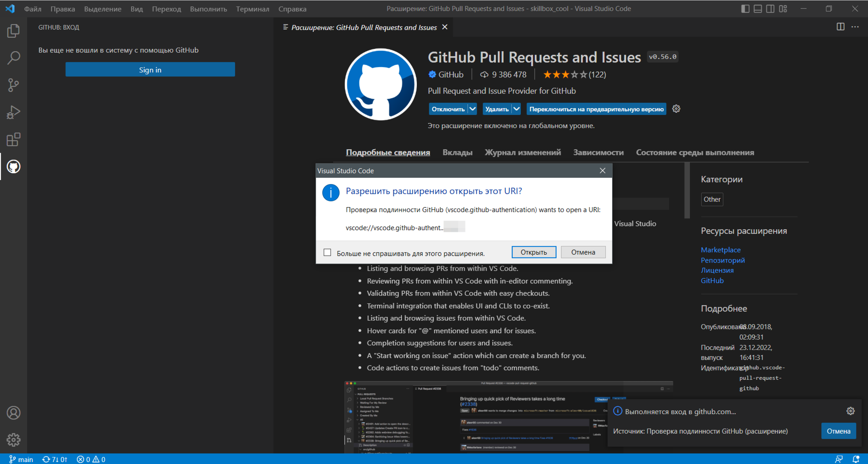Click the feedback icon in status bar
868x464 pixels.
839,459
